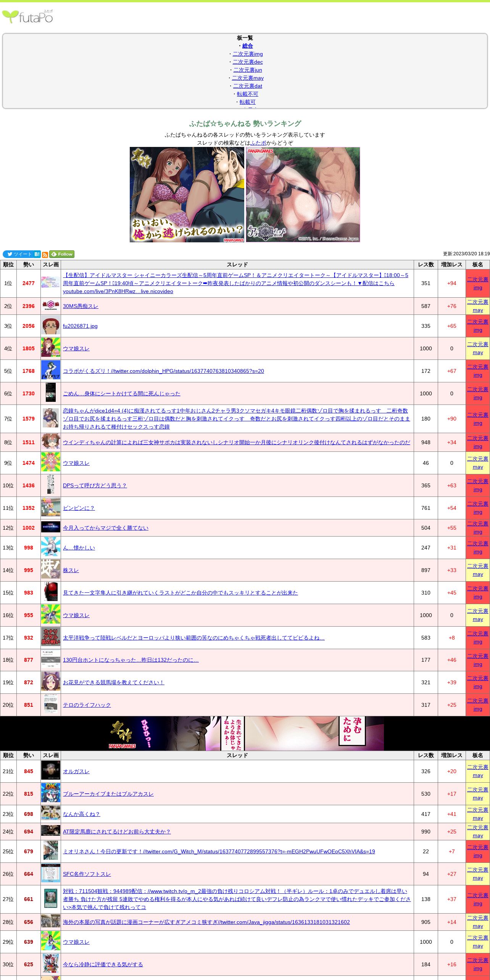Open the fu2026871.jpg thread link

click(80, 326)
